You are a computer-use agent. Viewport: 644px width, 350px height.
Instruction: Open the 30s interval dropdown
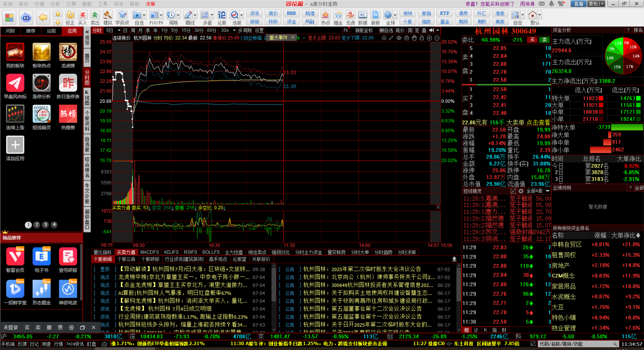pos(234,30)
